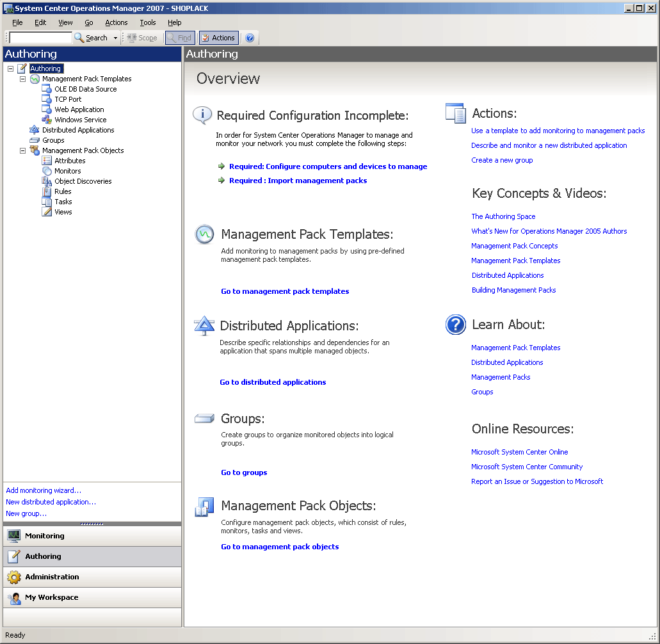Click the Management Pack Objects tree icon
This screenshot has height=644, width=660.
coord(35,150)
